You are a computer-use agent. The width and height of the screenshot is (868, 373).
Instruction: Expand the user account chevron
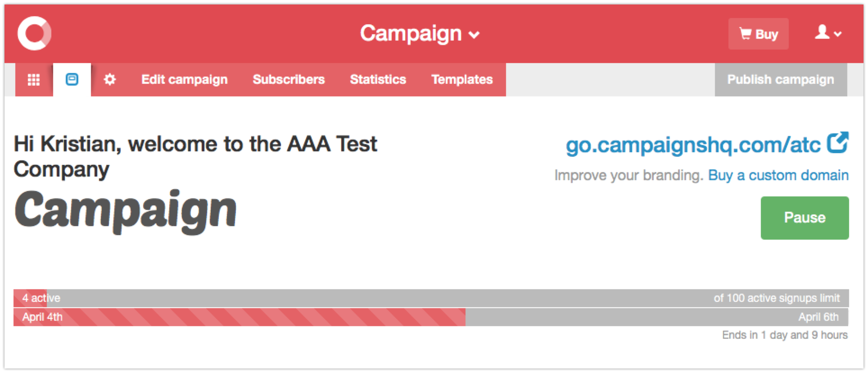pyautogui.click(x=838, y=34)
